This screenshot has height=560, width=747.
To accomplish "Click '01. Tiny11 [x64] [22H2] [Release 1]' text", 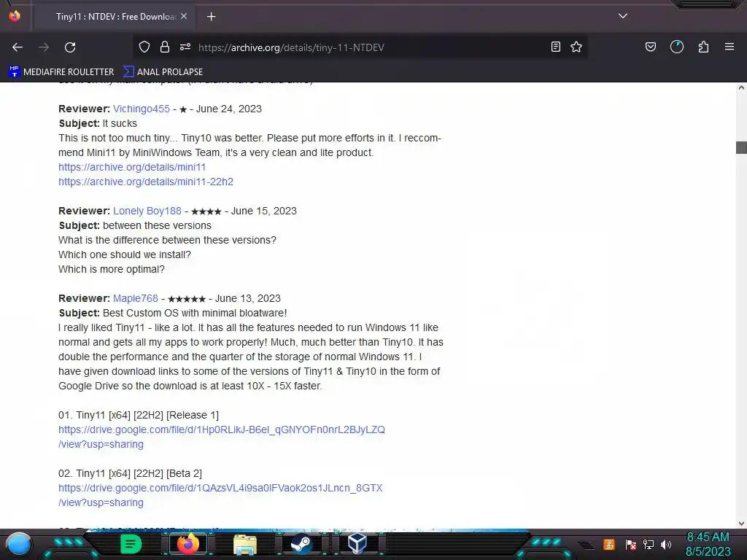I will 139,415.
